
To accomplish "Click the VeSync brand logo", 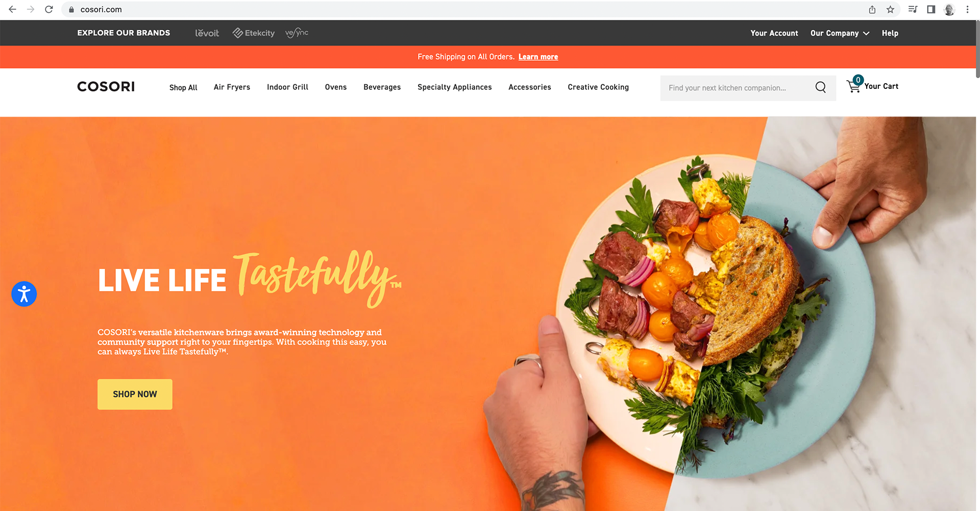I will pos(297,33).
